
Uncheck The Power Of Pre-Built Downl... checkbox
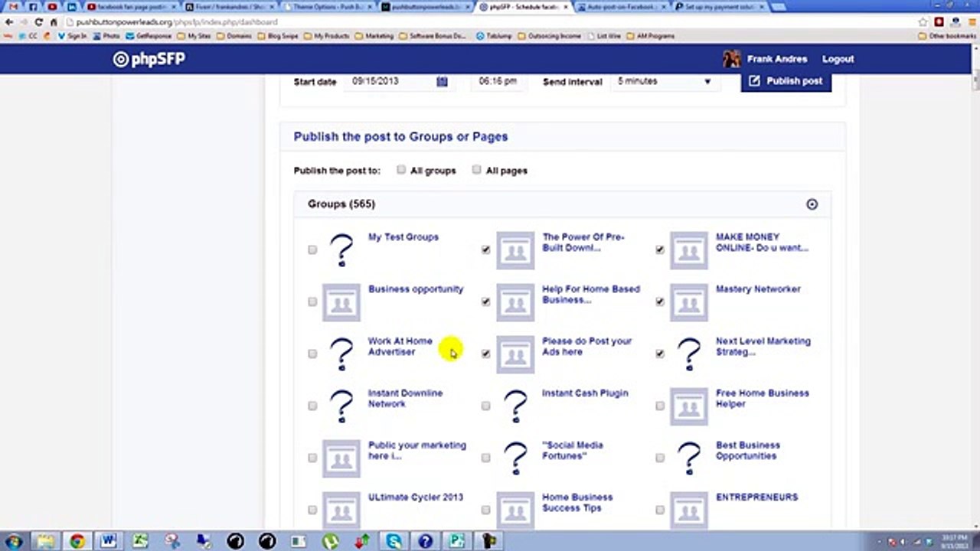tap(485, 249)
